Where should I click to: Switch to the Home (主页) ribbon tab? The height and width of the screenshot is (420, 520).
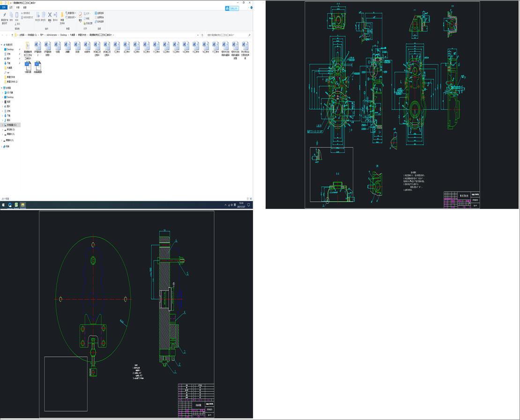pyautogui.click(x=11, y=7)
